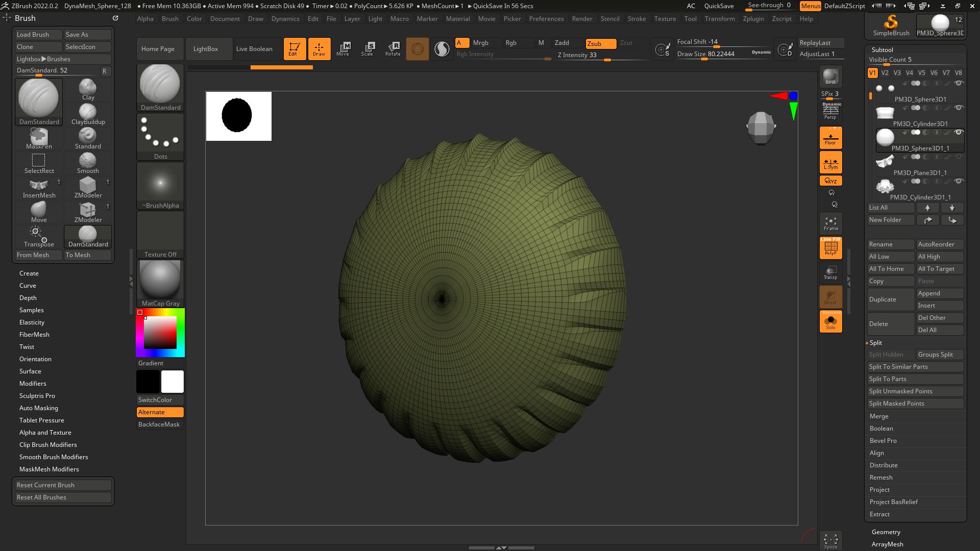The height and width of the screenshot is (551, 980).
Task: Toggle Local Symmetry (L.Sym)
Action: coord(830,162)
